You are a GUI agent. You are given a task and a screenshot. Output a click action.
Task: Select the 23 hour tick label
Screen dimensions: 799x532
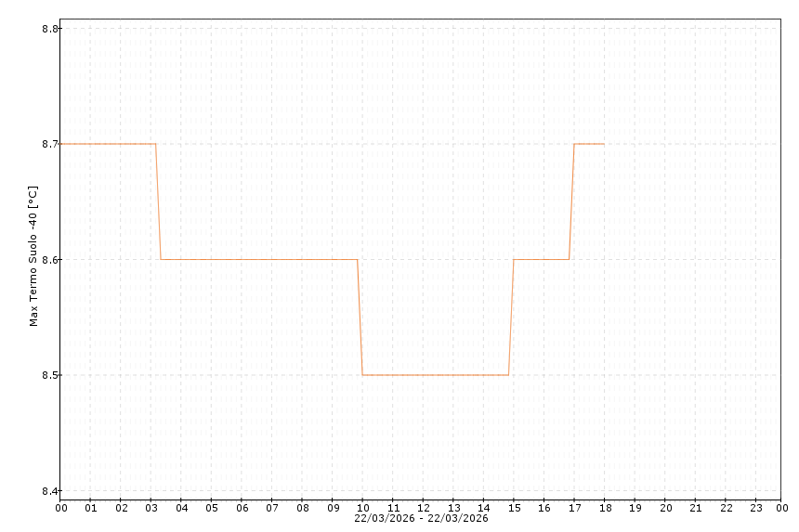[x=756, y=508]
